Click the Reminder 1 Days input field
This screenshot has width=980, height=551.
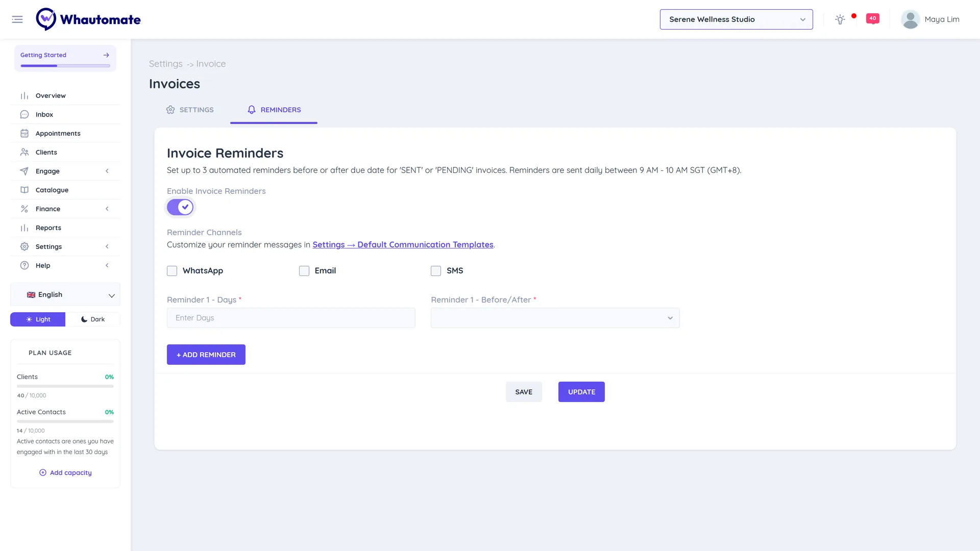(x=291, y=318)
